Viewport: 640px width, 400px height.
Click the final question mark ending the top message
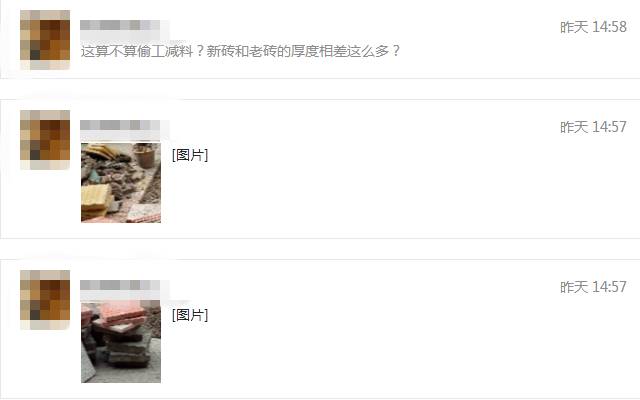(396, 51)
